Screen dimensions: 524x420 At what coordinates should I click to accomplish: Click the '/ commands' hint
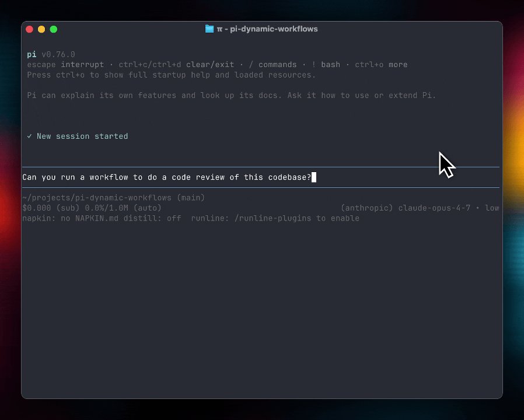(273, 65)
